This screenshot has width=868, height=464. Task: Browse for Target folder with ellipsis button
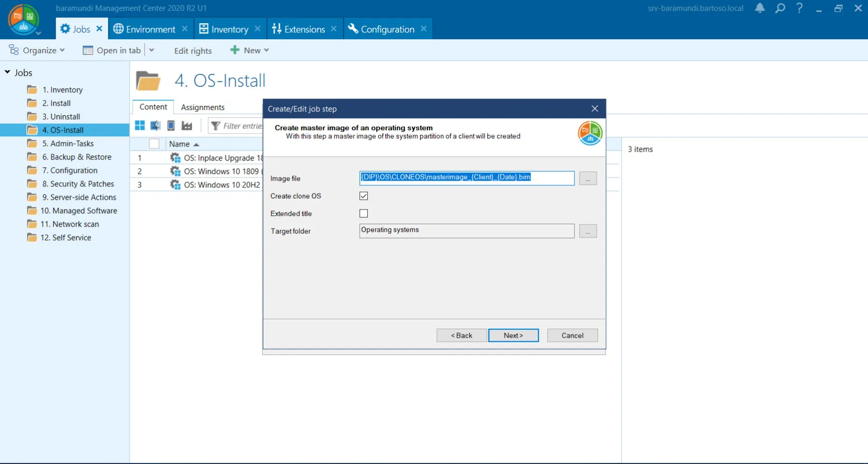pos(587,231)
